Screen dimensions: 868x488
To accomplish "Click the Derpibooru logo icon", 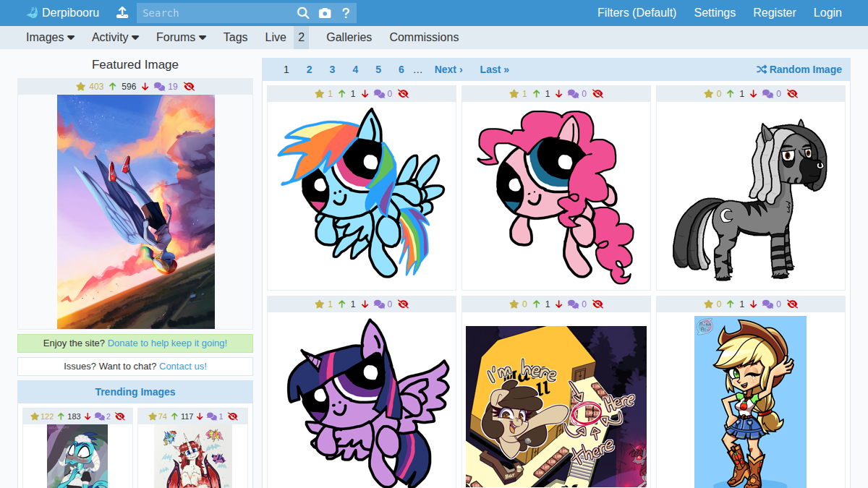I will 32,12.
